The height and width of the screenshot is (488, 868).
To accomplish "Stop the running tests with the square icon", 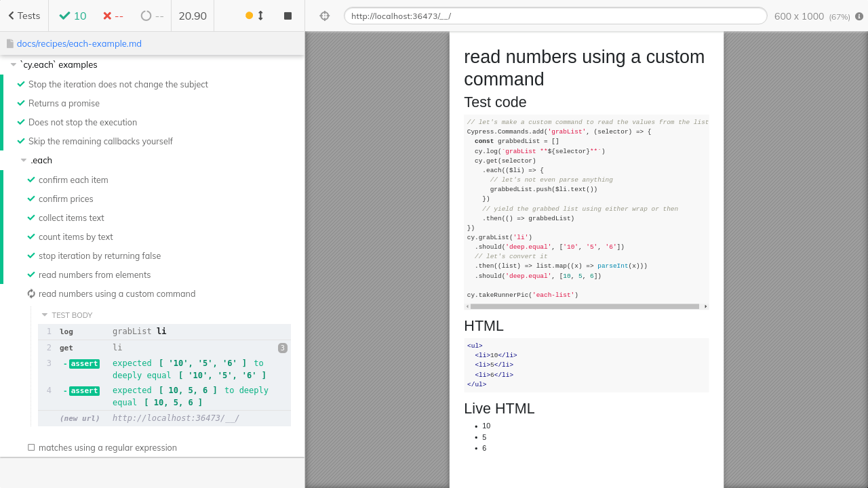I will (x=288, y=15).
